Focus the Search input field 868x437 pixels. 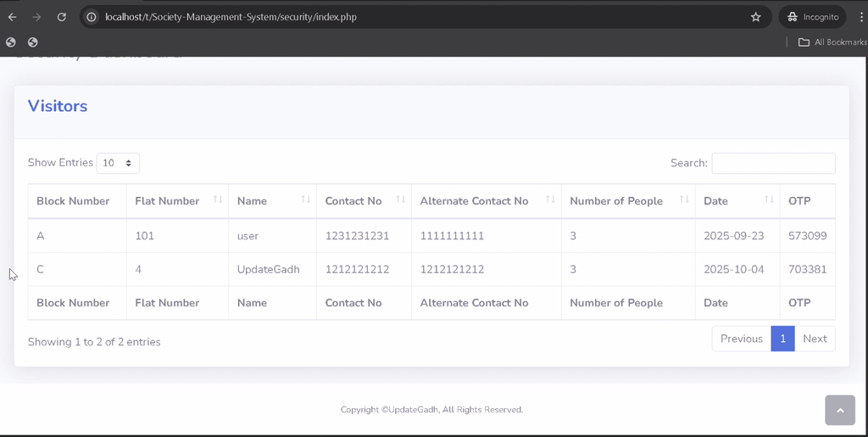click(773, 163)
